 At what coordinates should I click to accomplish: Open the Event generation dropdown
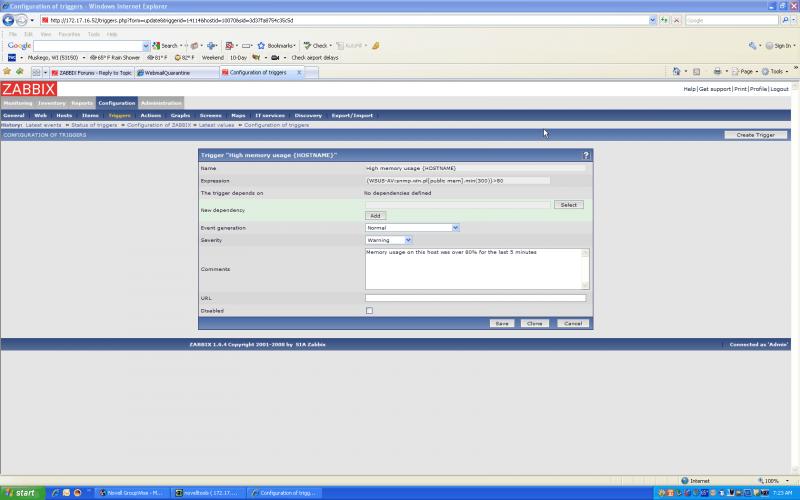coord(412,228)
